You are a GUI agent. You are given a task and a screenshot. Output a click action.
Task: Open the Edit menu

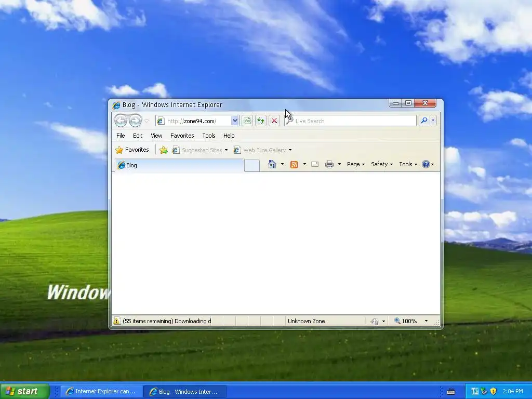[137, 136]
